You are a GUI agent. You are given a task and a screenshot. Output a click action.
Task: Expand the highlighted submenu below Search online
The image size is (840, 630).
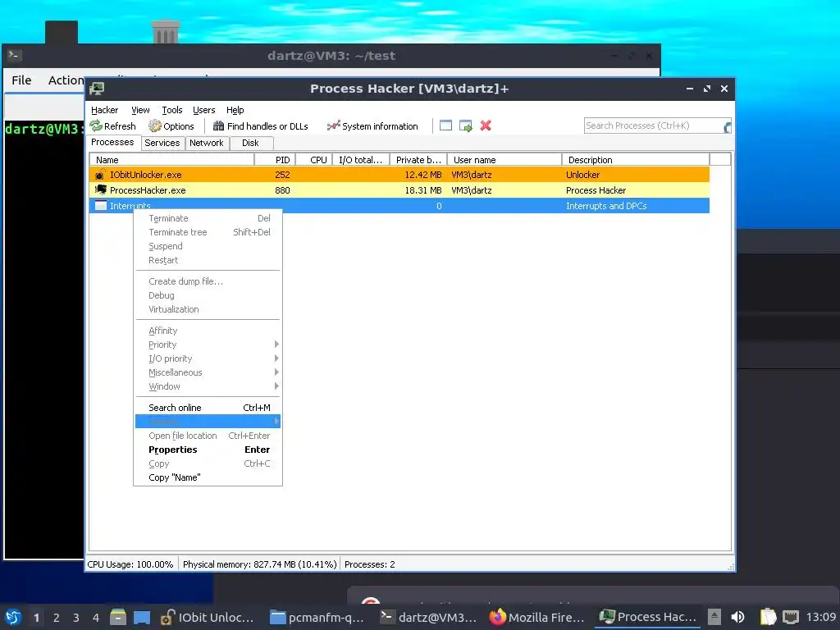pos(208,422)
